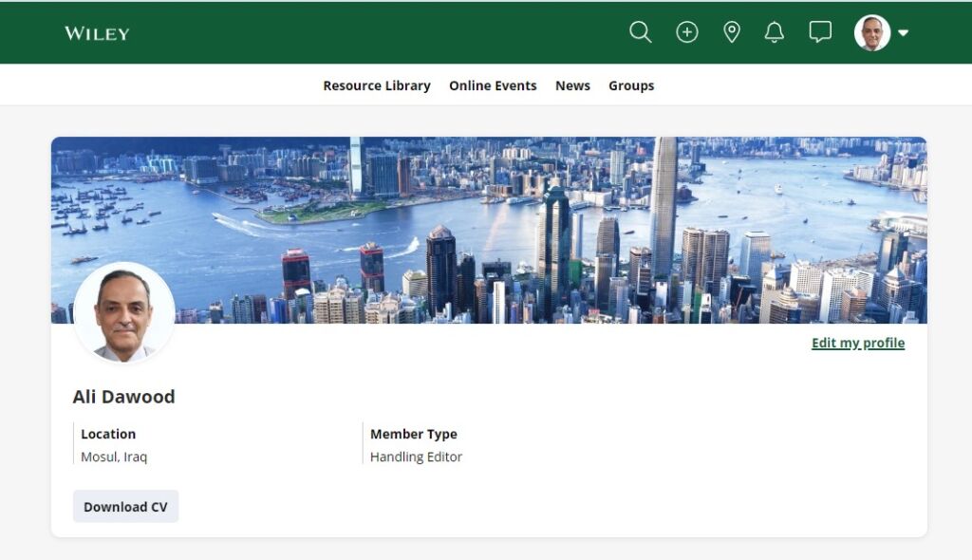The image size is (972, 560).
Task: Open the search magnifier icon
Action: [641, 32]
